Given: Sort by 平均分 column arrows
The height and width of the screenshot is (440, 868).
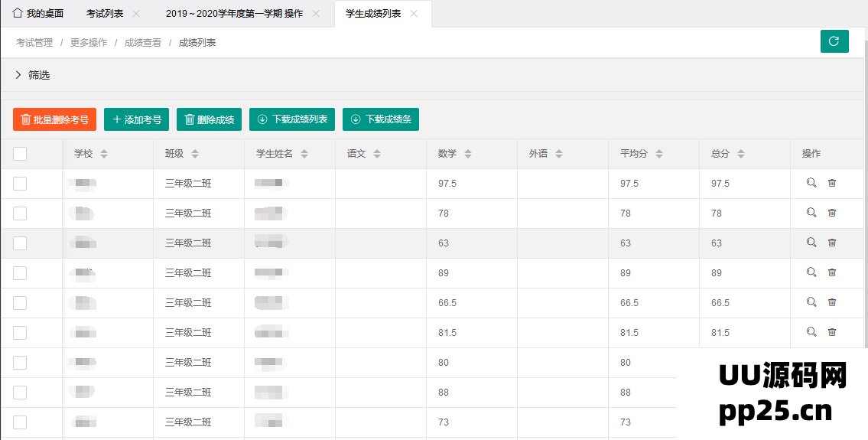Looking at the screenshot, I should (x=659, y=154).
